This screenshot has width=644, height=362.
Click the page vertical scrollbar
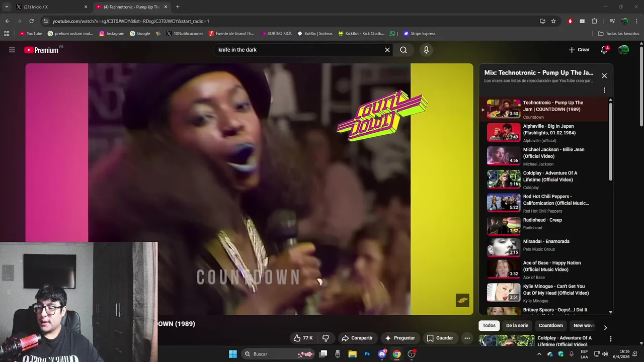click(641, 85)
